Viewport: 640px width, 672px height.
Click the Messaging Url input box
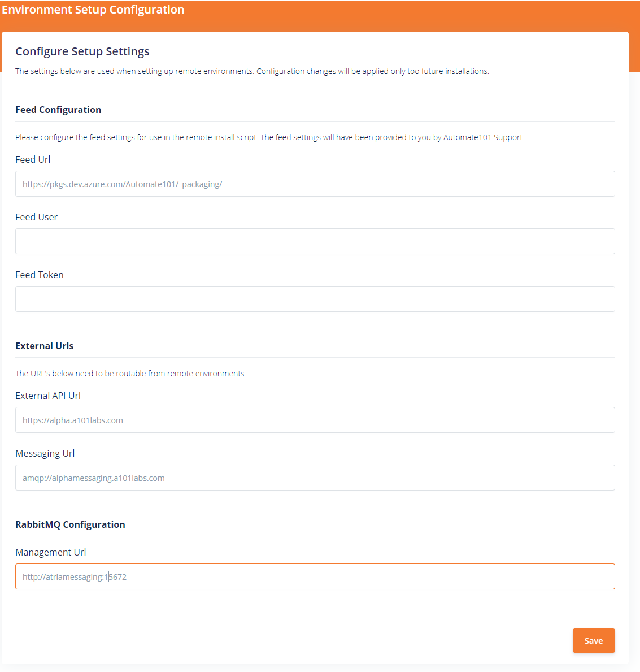315,478
